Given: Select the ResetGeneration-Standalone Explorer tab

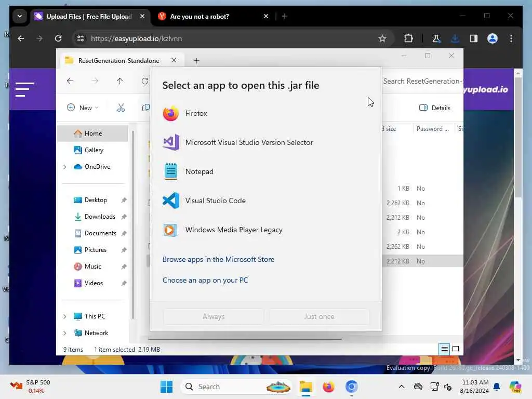Looking at the screenshot, I should tap(119, 60).
